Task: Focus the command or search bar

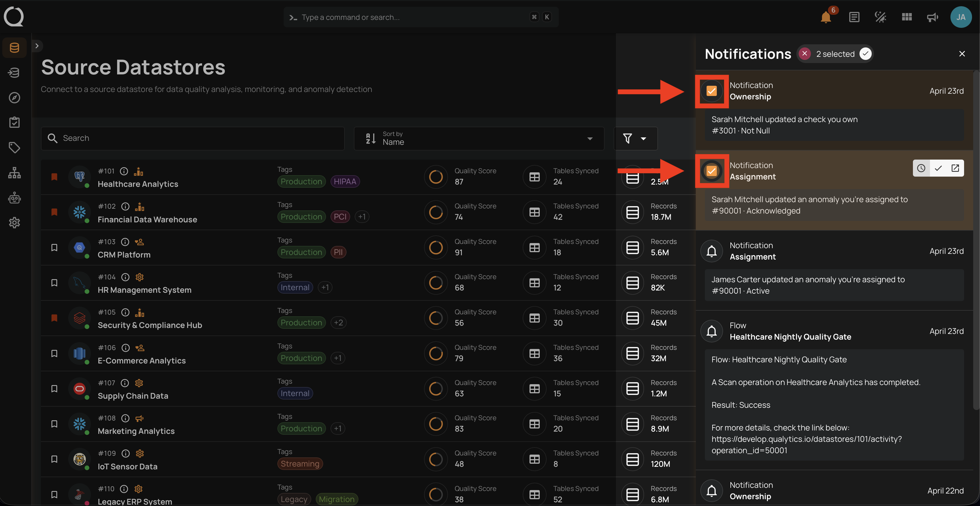Action: point(421,17)
